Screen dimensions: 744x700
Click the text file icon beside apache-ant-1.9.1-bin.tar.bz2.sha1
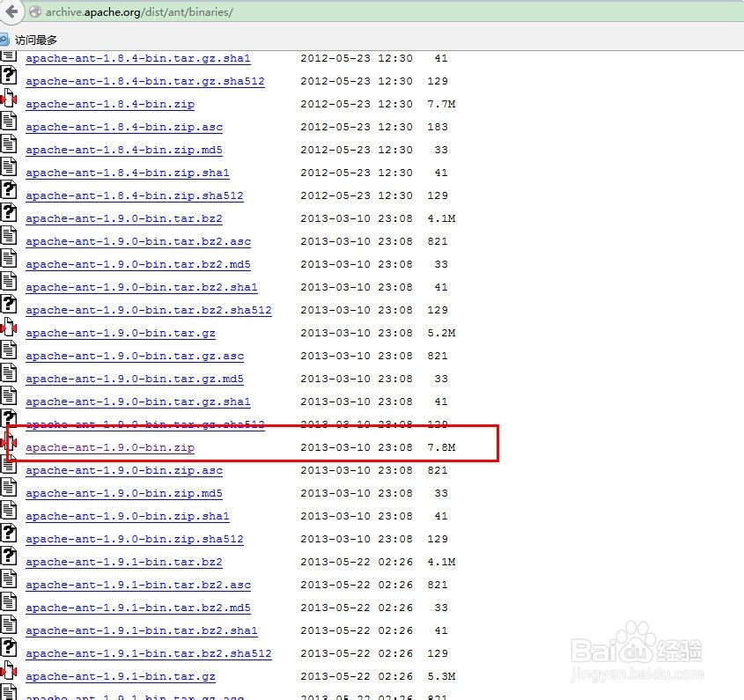(9, 624)
